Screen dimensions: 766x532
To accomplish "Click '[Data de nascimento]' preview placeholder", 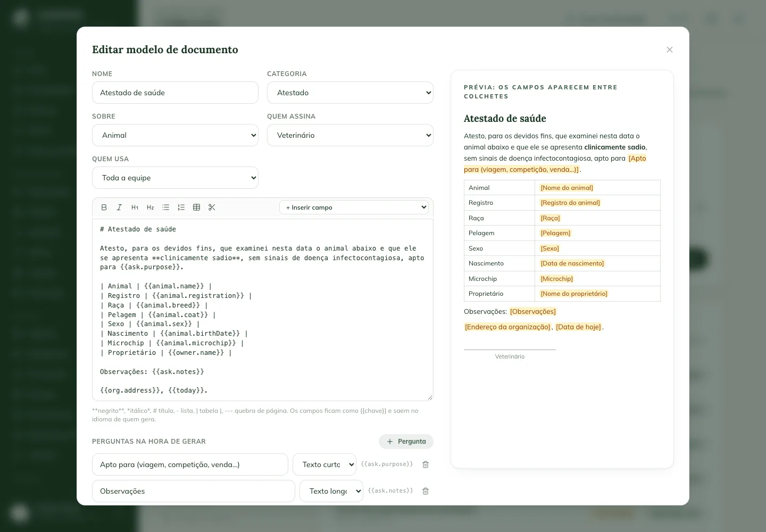I will tap(572, 263).
